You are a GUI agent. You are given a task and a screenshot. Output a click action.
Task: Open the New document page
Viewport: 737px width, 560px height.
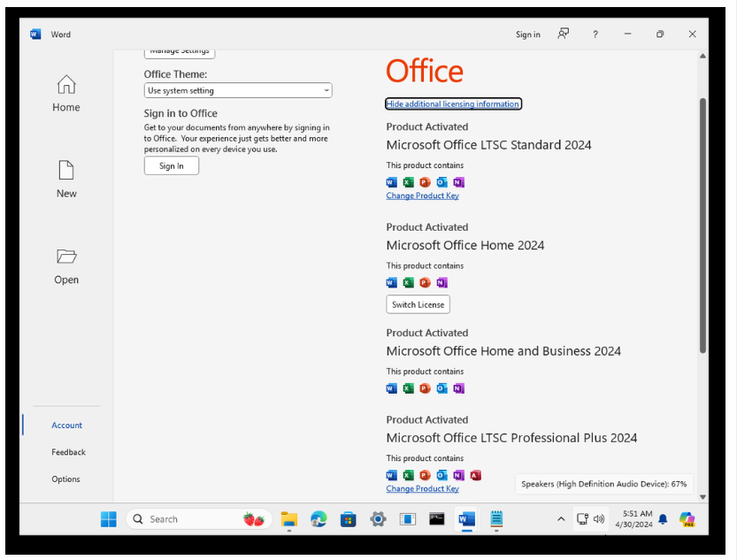tap(66, 180)
